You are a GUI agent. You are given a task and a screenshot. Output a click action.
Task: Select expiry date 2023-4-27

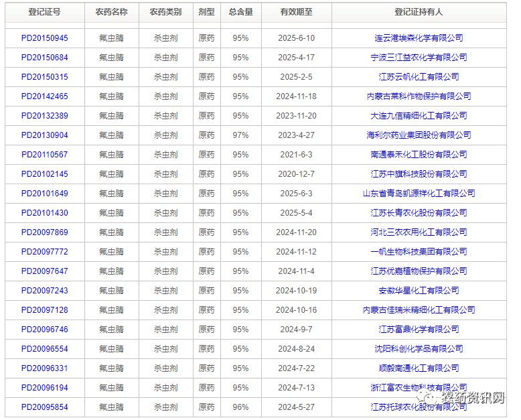(x=297, y=135)
